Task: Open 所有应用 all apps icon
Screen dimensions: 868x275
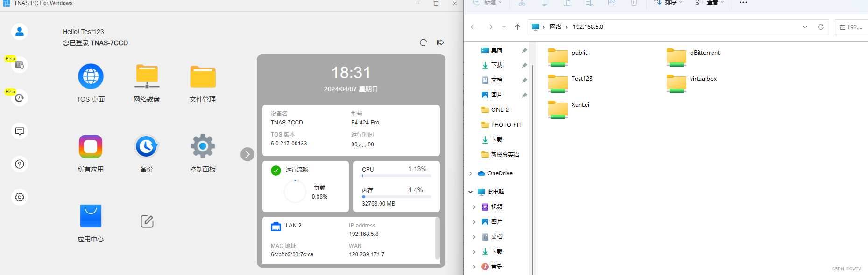Action: pos(91,147)
